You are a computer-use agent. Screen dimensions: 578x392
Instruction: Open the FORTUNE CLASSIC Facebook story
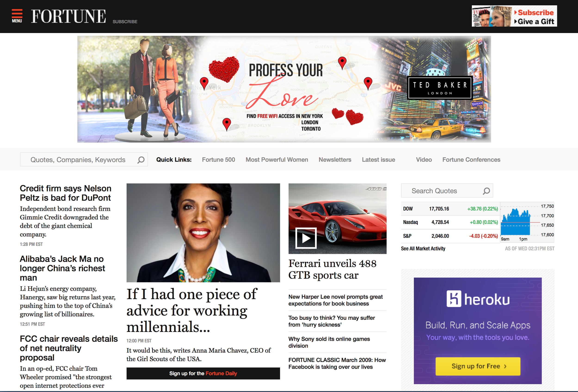pyautogui.click(x=337, y=363)
